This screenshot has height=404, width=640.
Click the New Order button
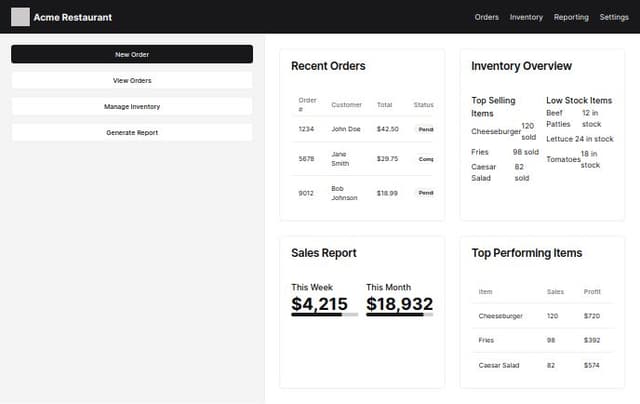click(132, 54)
